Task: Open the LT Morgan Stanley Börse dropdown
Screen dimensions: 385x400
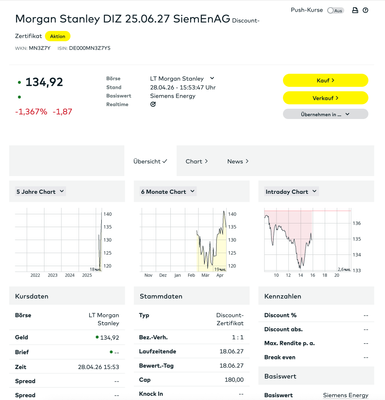Action: pos(182,79)
